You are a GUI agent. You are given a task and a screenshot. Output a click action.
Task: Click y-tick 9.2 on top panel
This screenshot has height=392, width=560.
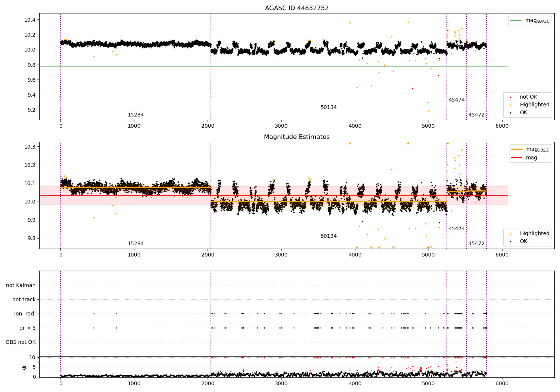[31, 110]
